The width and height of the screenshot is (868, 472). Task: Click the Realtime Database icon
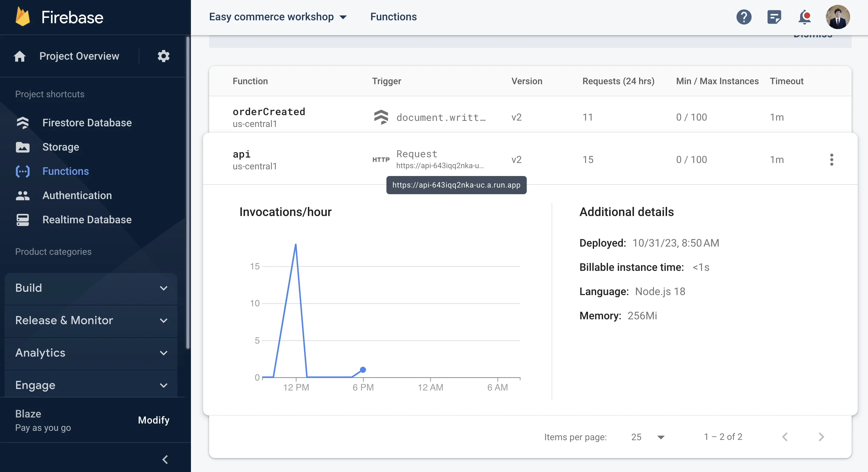pyautogui.click(x=22, y=220)
